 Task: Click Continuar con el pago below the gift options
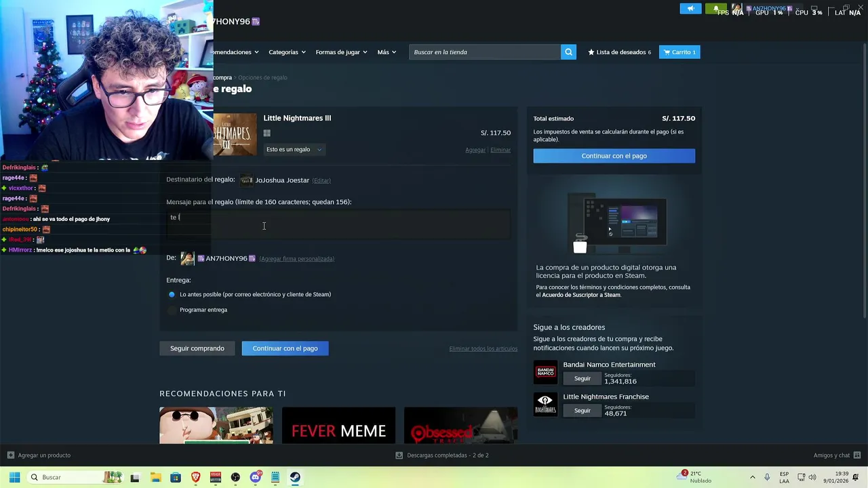pos(285,348)
